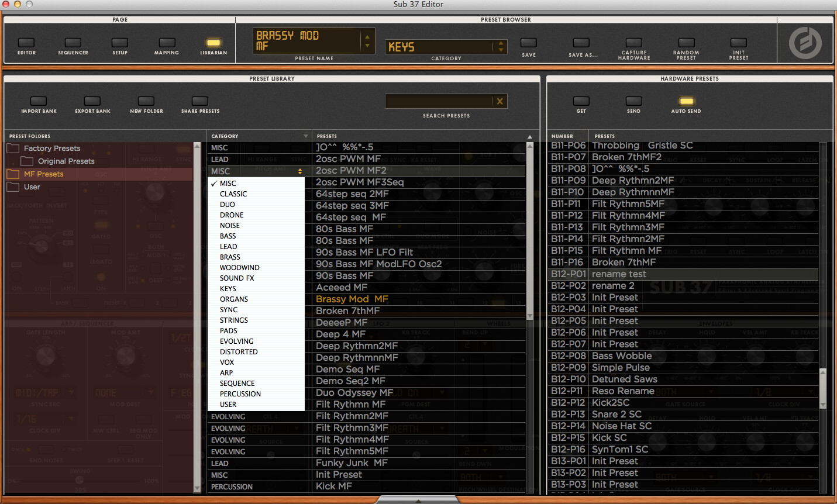837x504 pixels.
Task: Select ORGANS from the category menu
Action: [x=234, y=299]
